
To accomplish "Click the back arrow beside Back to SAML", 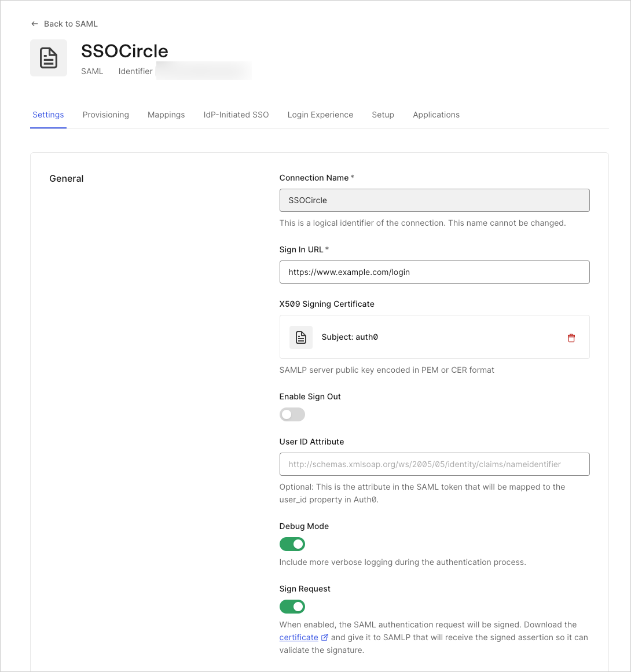I will point(35,24).
